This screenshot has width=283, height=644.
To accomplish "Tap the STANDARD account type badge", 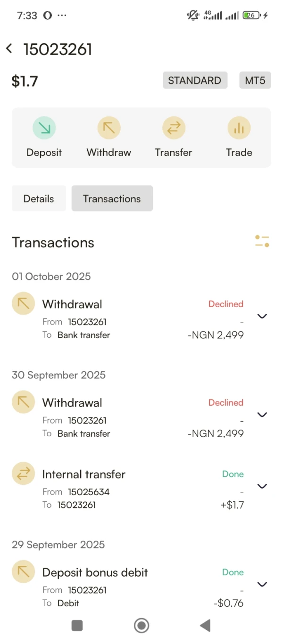I will (195, 81).
